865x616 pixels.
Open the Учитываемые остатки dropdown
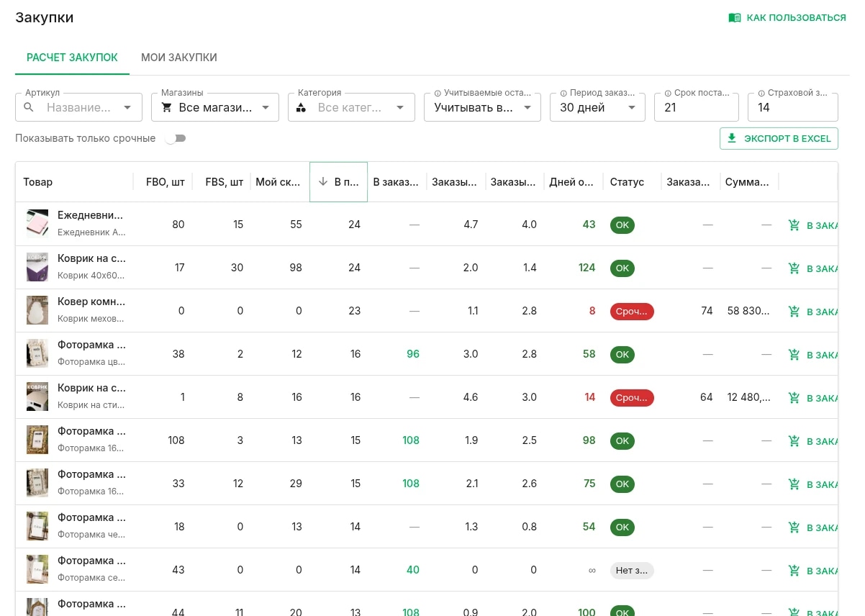point(483,107)
